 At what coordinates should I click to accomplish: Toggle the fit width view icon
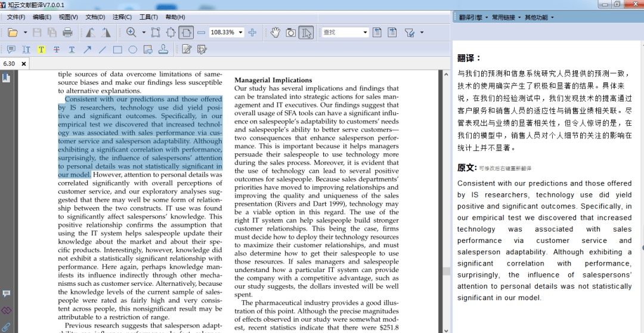(x=186, y=32)
